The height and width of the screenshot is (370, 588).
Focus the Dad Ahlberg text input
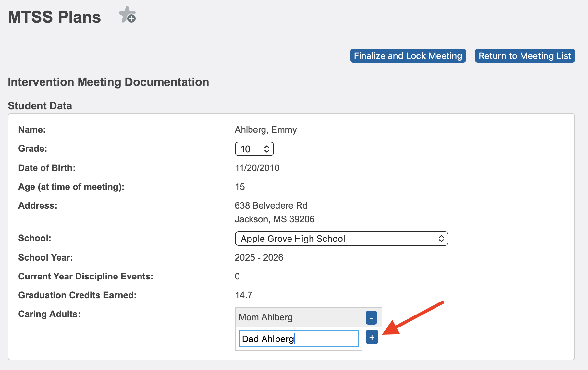pyautogui.click(x=298, y=338)
